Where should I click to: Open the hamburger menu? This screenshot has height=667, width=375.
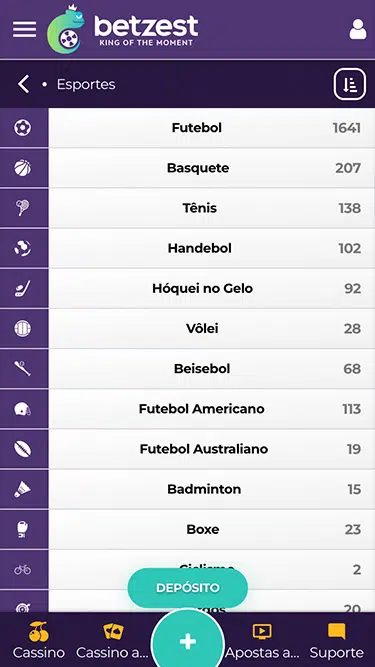(x=24, y=29)
